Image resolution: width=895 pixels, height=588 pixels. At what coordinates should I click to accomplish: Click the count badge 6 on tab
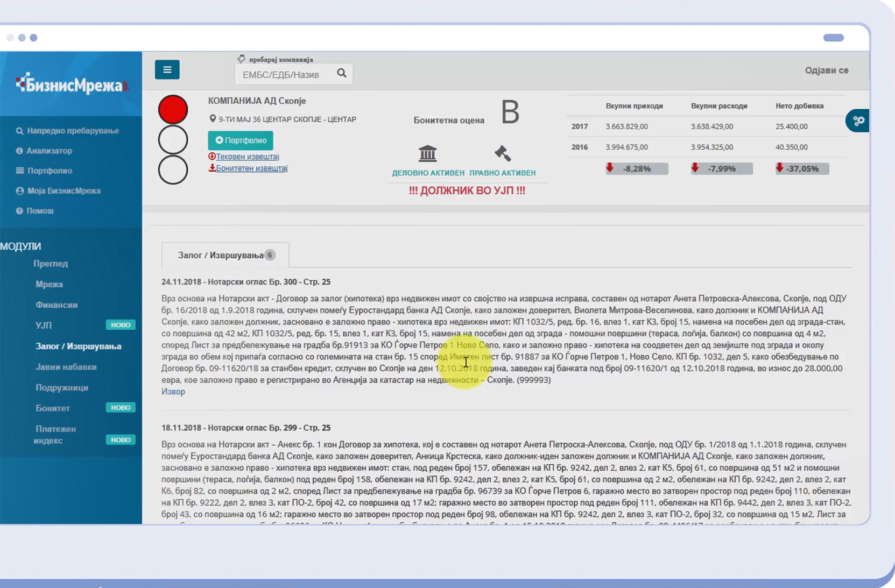[x=270, y=255]
